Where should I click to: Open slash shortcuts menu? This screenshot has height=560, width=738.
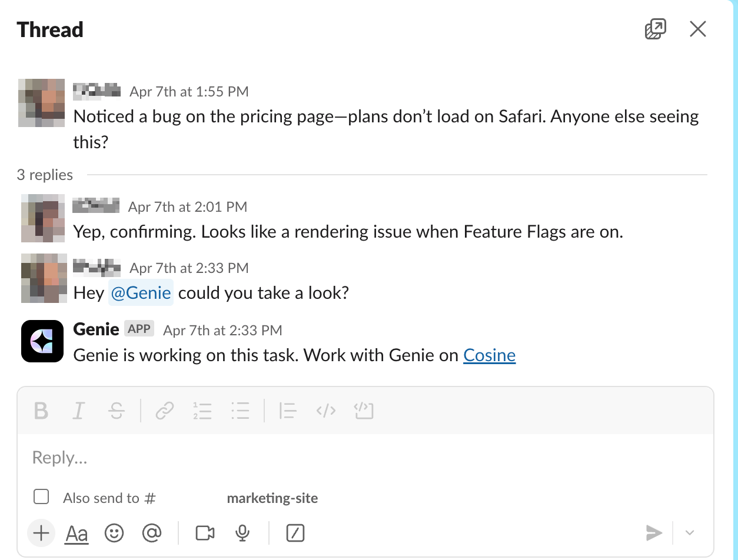point(295,533)
